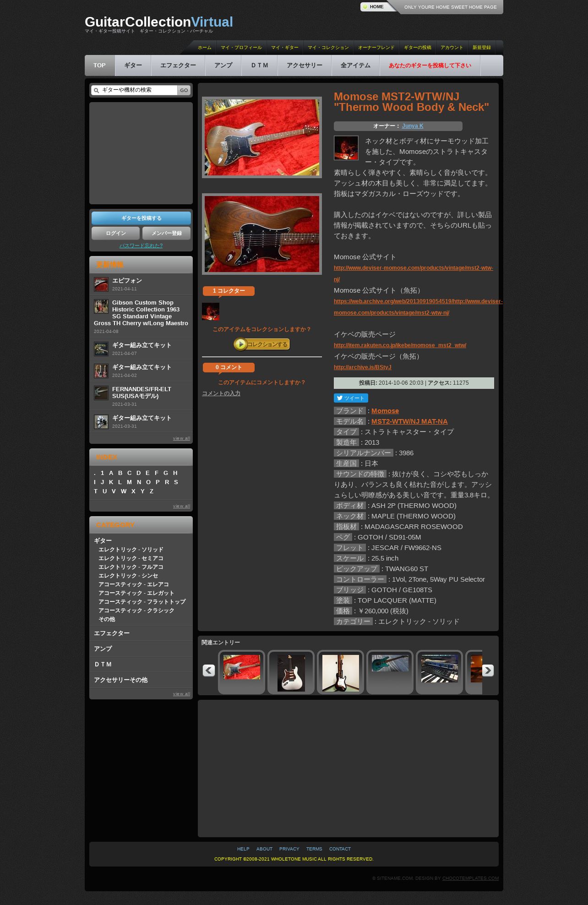Viewport: 588px width, 905px height.
Task: Click view all under INDEX
Action: coord(181,506)
